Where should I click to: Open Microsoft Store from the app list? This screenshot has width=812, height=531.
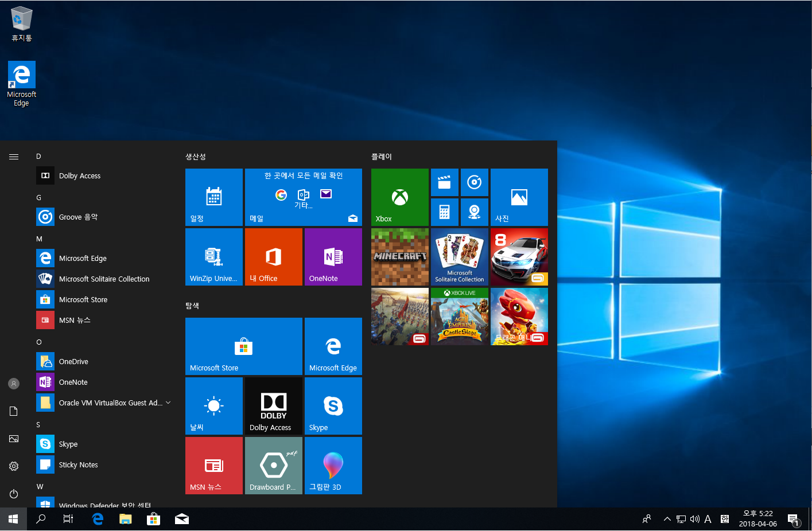104,300
